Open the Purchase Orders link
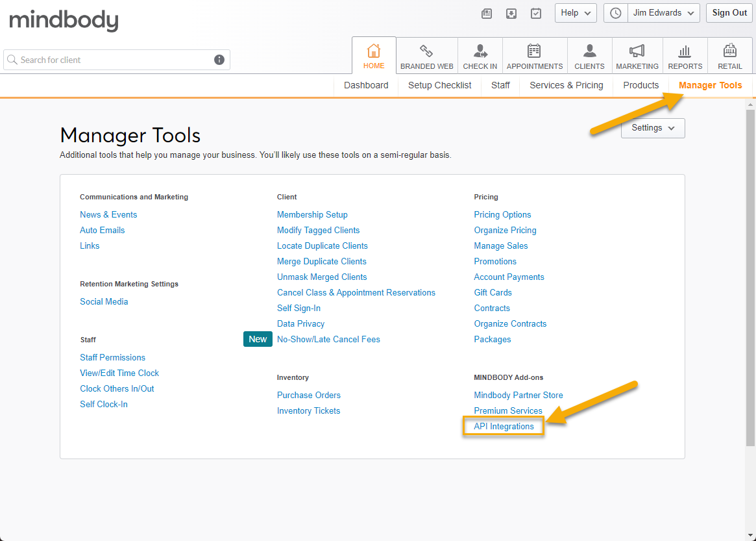The width and height of the screenshot is (756, 541). tap(309, 396)
